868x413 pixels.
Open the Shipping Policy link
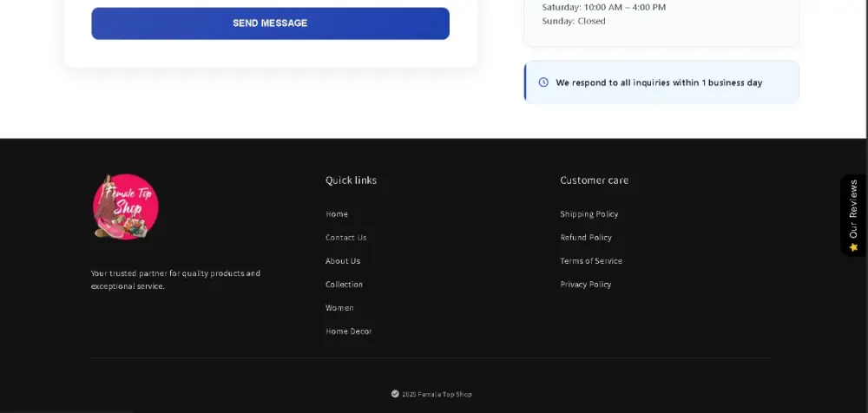point(589,214)
